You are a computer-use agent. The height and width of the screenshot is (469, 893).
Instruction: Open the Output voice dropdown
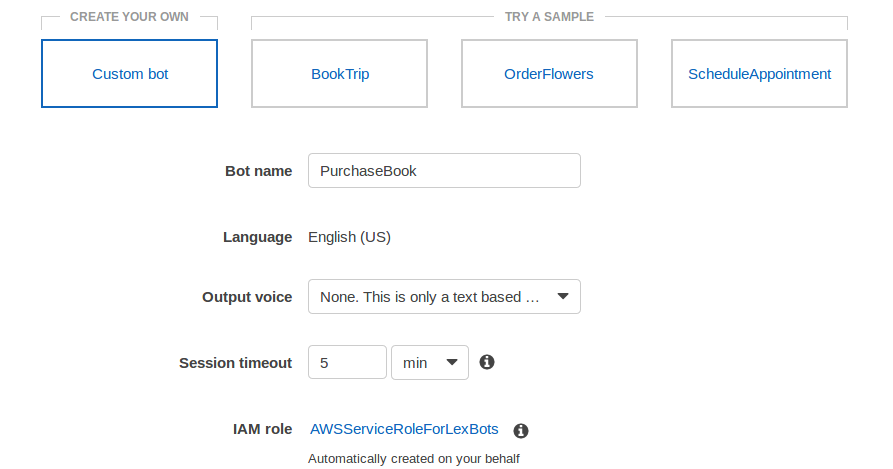[444, 297]
